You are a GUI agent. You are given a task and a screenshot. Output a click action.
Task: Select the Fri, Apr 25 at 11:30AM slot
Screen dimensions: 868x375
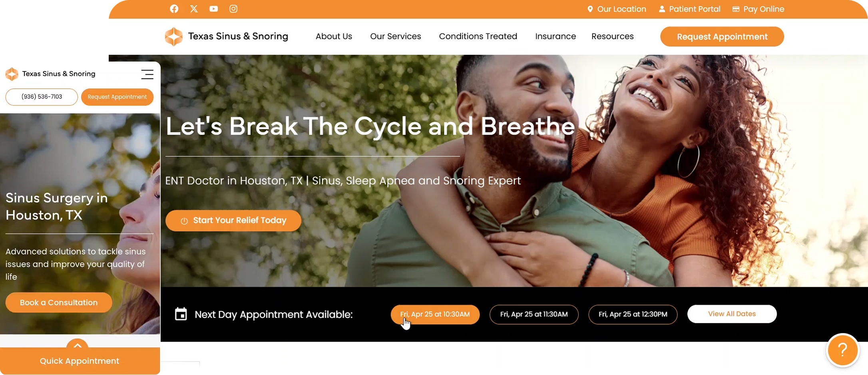(534, 314)
